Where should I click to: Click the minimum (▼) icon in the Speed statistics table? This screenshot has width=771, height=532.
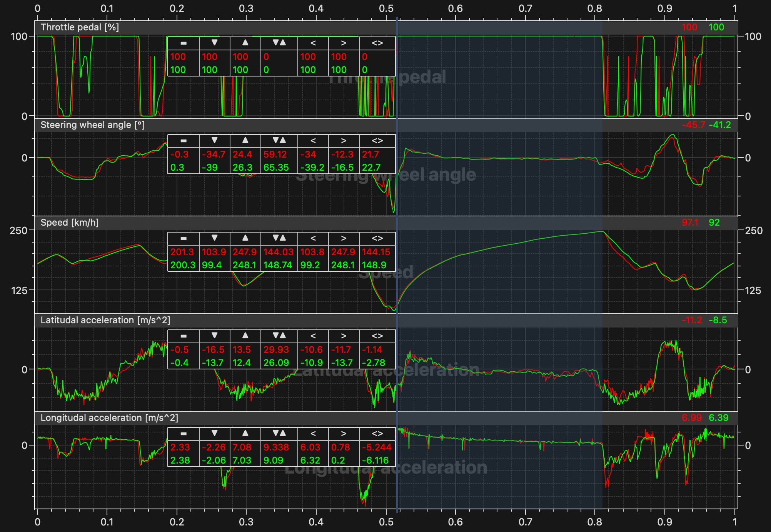point(214,238)
